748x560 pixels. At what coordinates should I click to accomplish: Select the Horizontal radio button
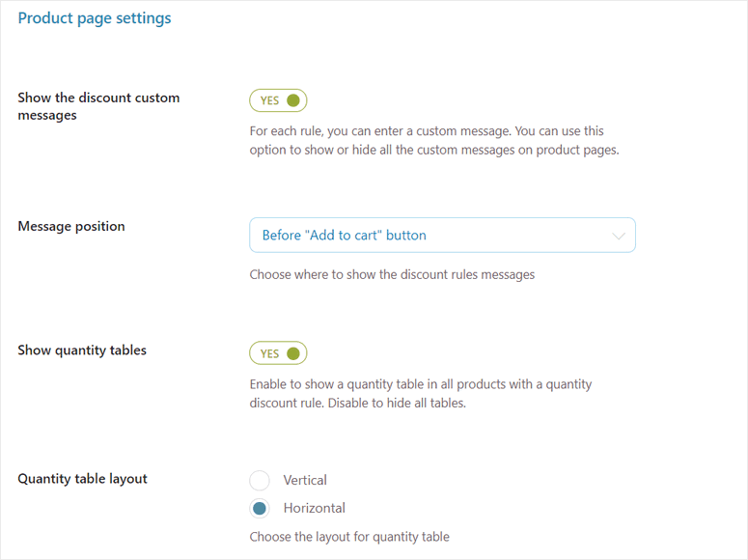(260, 508)
